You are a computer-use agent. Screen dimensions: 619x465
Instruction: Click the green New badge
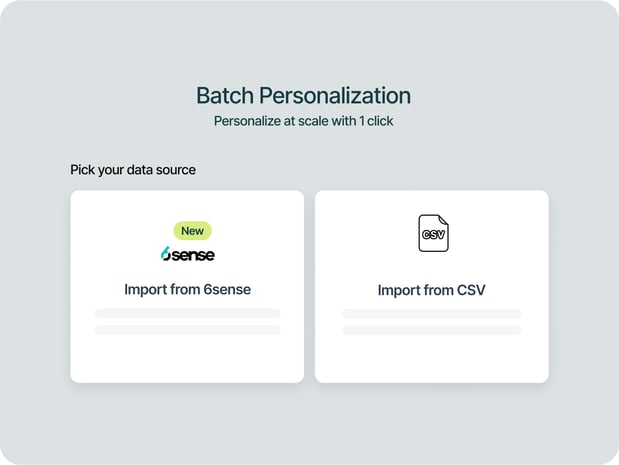click(192, 231)
